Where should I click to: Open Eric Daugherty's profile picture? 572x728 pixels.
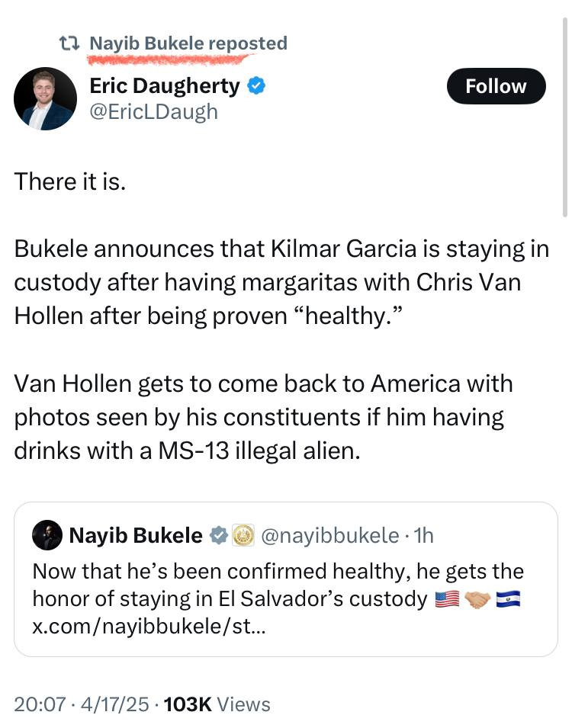45,98
